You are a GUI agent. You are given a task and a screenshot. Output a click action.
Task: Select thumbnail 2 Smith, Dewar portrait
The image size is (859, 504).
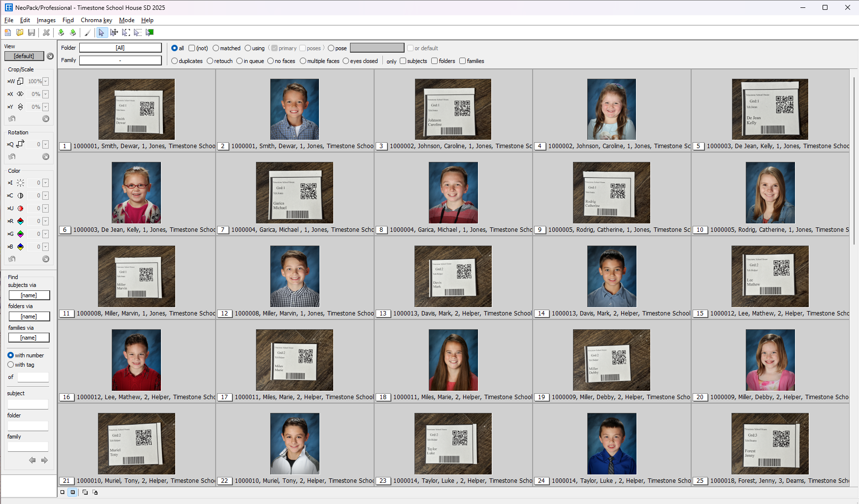294,109
